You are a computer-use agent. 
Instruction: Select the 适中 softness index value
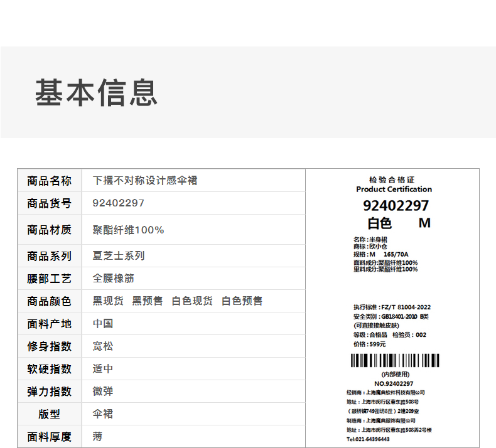point(103,369)
